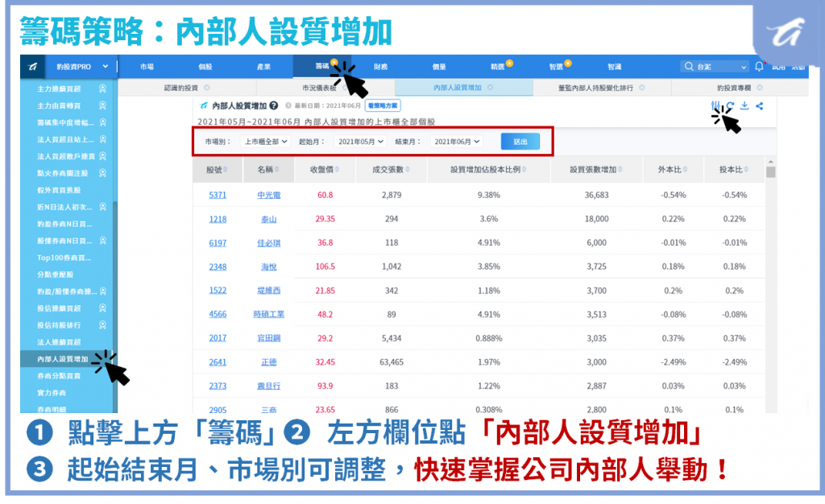Open the filter settings sliders icon

(x=715, y=105)
